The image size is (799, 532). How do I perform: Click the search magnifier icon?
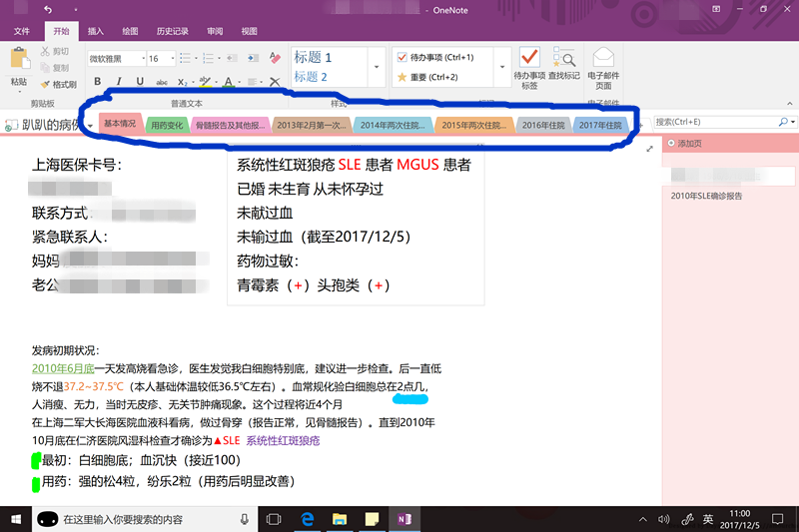(x=783, y=122)
